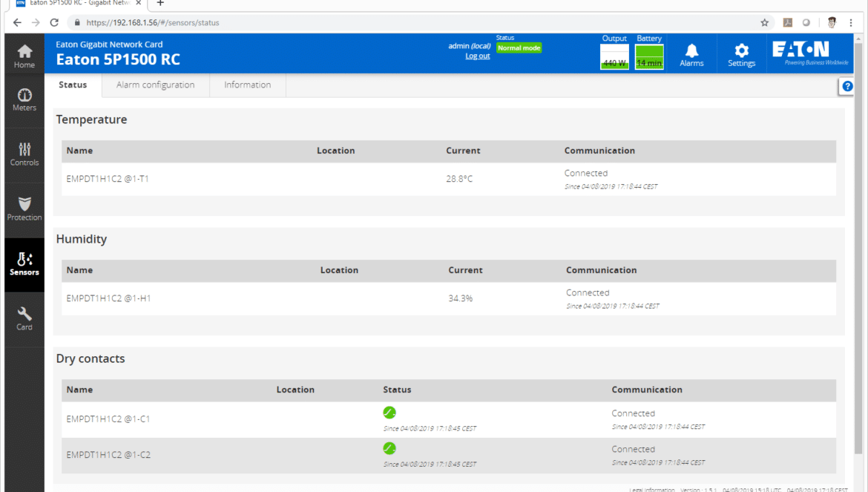Click the address bar URL
This screenshot has height=492, width=868.
pyautogui.click(x=153, y=23)
